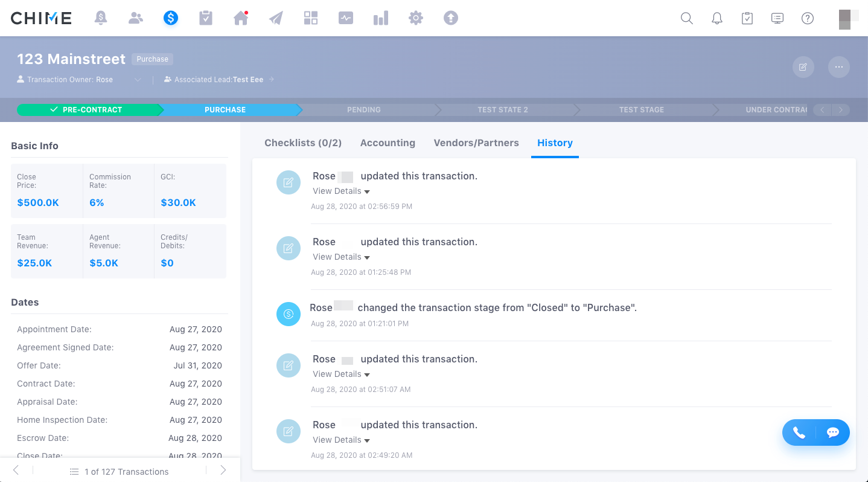Image resolution: width=868 pixels, height=482 pixels.
Task: Click the phone call floating icon
Action: [x=799, y=432]
